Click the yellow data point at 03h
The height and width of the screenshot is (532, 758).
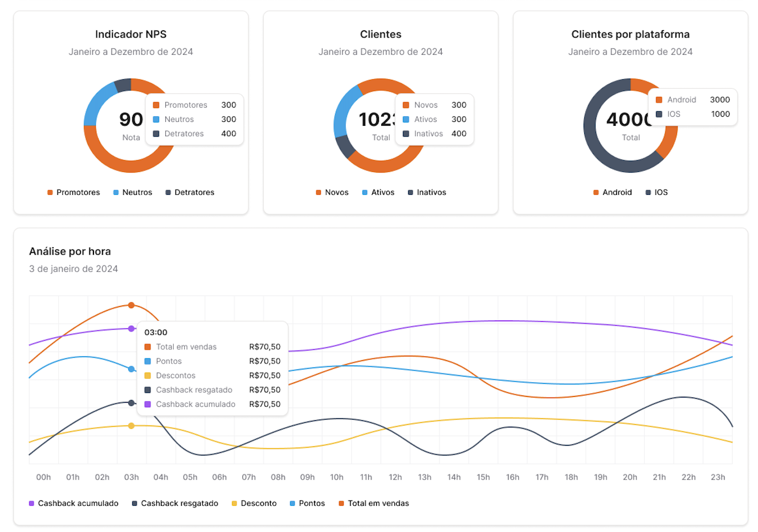(131, 426)
